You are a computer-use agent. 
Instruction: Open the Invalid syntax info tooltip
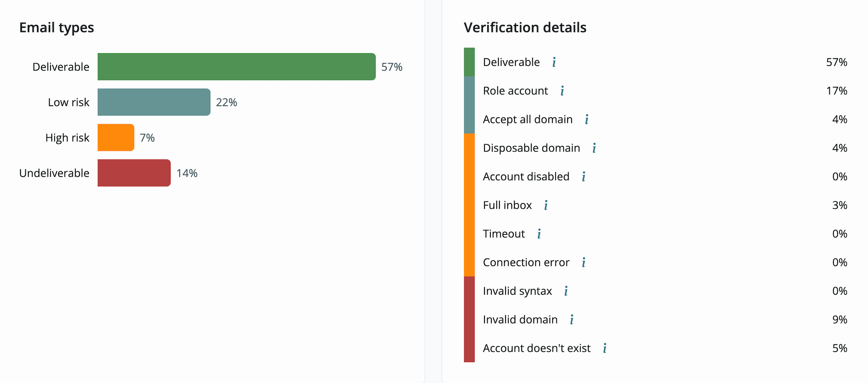(x=566, y=291)
